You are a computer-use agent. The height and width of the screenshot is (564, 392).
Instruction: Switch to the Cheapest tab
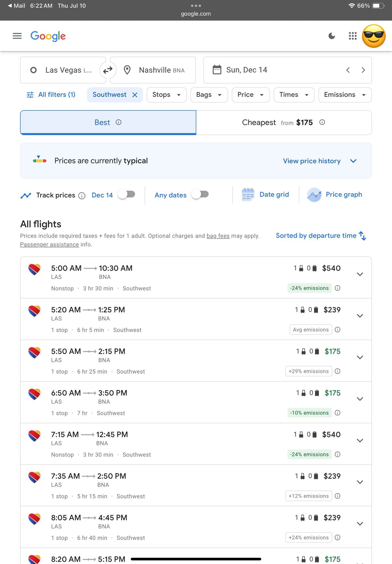283,123
